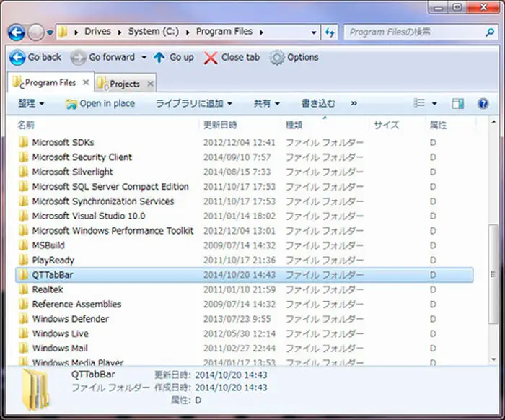Image resolution: width=505 pixels, height=420 pixels.
Task: Expand arrow between Drives and System (C:)
Action: tap(120, 32)
